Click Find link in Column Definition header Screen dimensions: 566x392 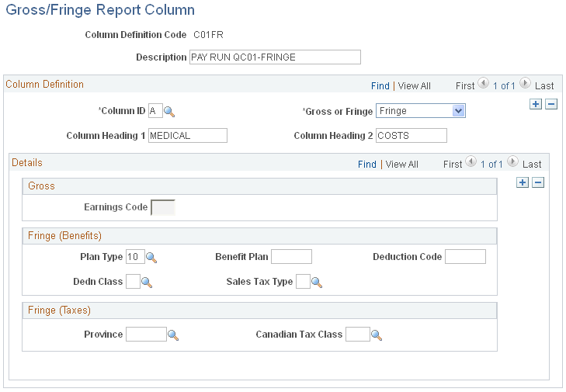[380, 86]
